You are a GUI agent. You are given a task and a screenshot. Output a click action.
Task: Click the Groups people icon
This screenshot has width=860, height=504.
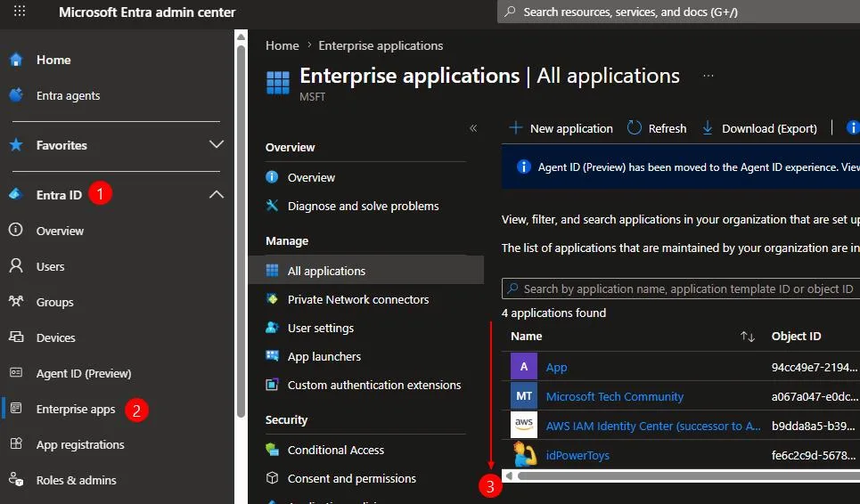pyautogui.click(x=16, y=301)
